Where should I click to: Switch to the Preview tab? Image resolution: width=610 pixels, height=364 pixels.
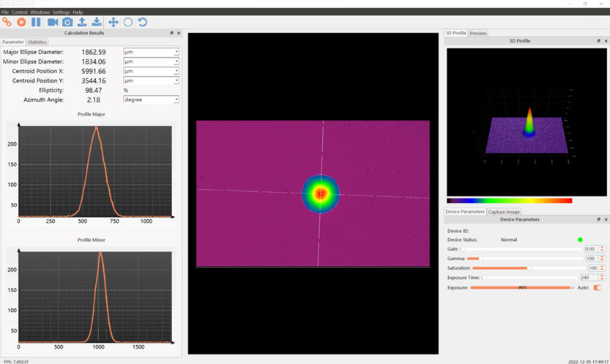point(478,33)
